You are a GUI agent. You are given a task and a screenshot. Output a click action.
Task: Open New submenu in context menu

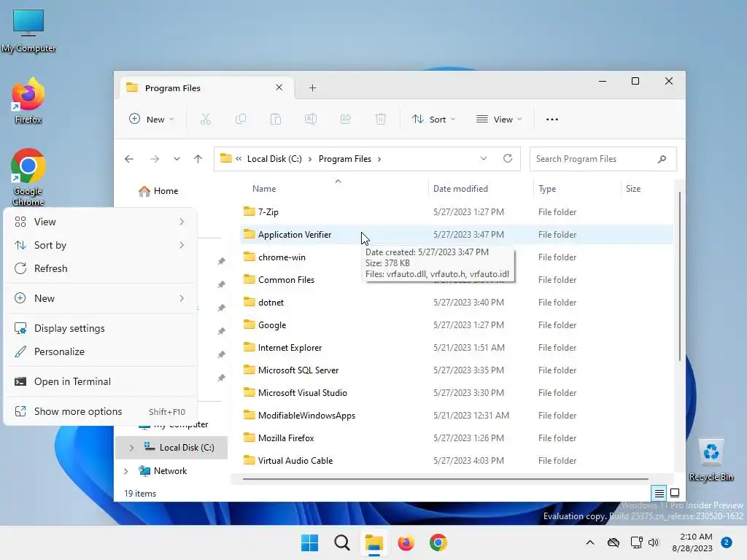coord(101,298)
